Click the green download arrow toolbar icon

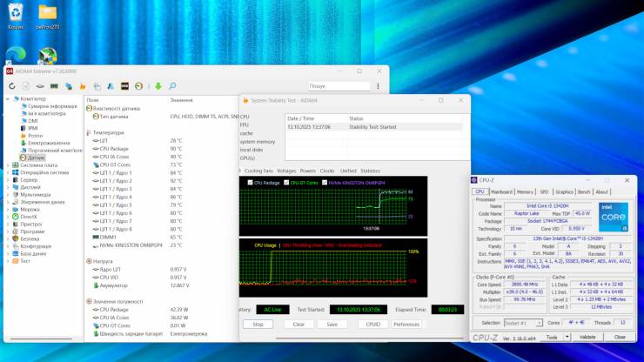pyautogui.click(x=158, y=86)
